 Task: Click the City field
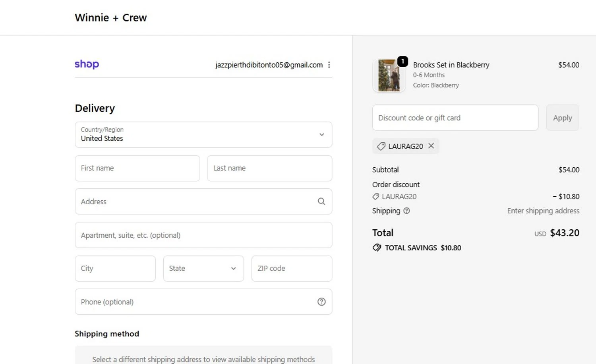(x=115, y=269)
